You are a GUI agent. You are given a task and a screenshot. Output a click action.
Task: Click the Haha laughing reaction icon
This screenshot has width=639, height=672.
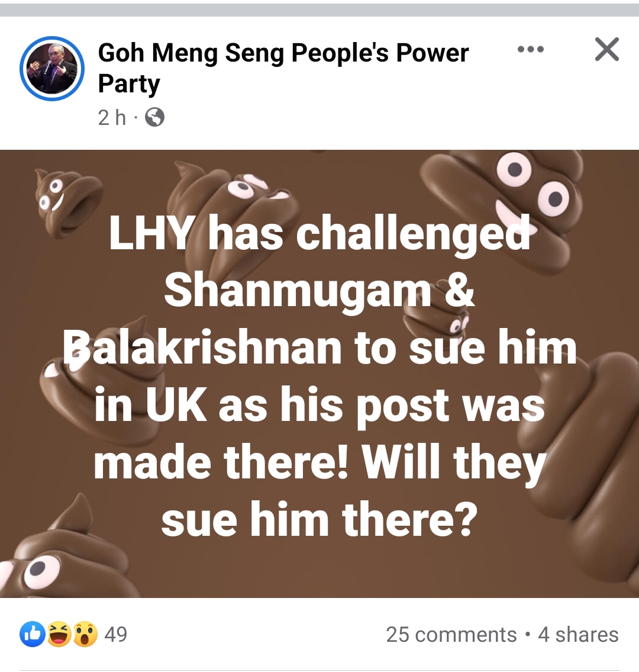59,634
